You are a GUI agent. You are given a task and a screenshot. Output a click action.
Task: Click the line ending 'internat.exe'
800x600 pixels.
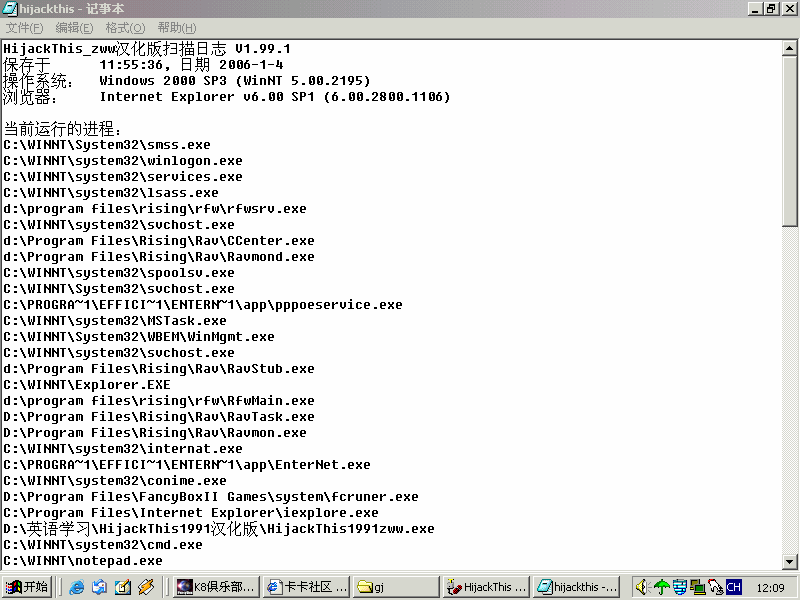click(x=123, y=449)
